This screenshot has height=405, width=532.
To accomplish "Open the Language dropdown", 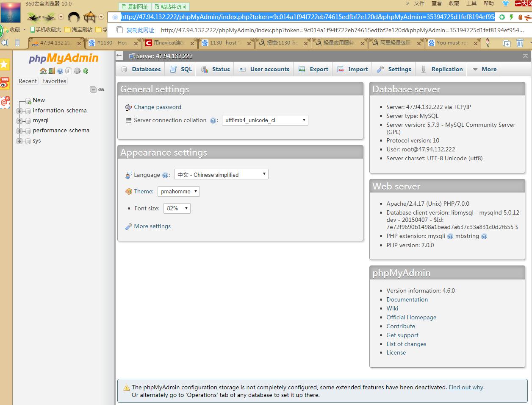I will (221, 175).
